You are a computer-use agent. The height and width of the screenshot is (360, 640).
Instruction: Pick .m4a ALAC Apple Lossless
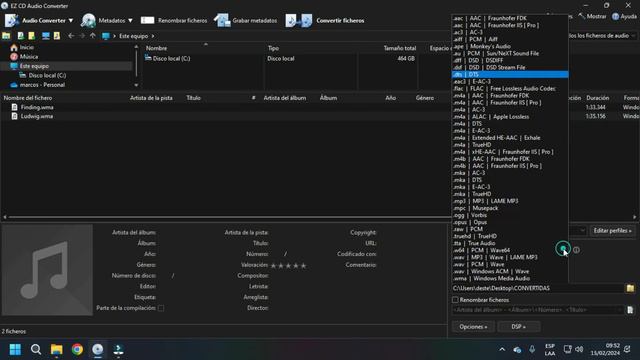(x=510, y=117)
